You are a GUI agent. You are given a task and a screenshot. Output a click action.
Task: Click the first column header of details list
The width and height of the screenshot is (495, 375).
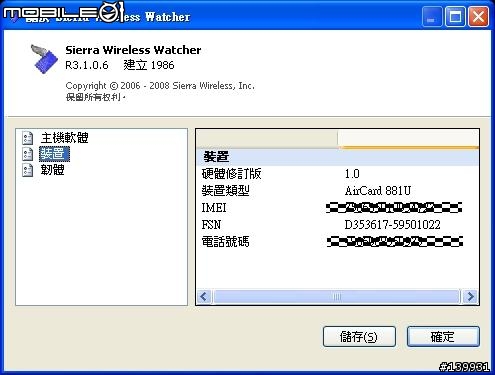(267, 138)
